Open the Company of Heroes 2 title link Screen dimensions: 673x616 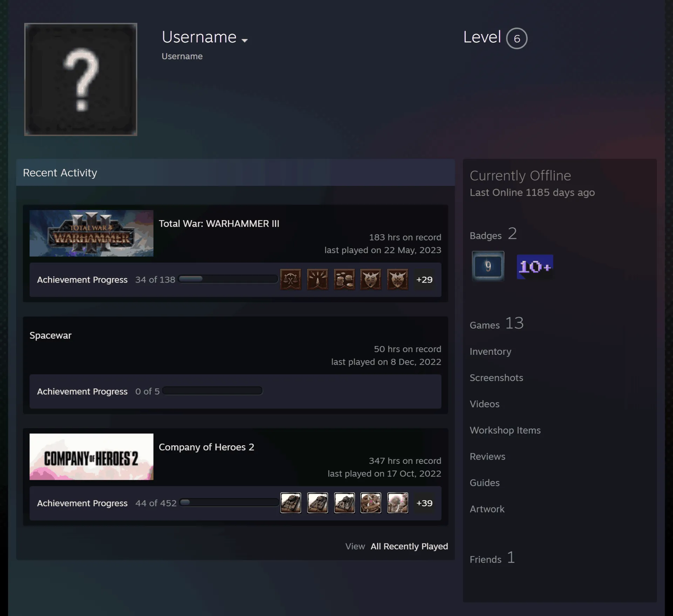click(206, 447)
